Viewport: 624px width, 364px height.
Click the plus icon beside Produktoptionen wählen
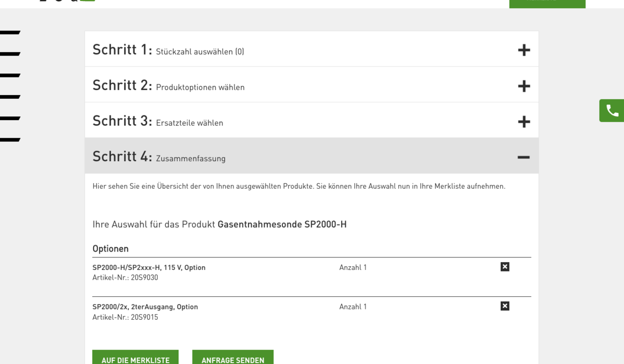click(524, 86)
